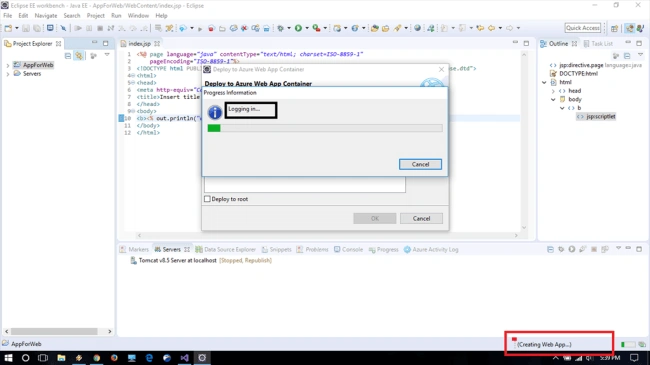Click the Open Perspective icon
Image resolution: width=650 pixels, height=365 pixels.
coord(614,28)
